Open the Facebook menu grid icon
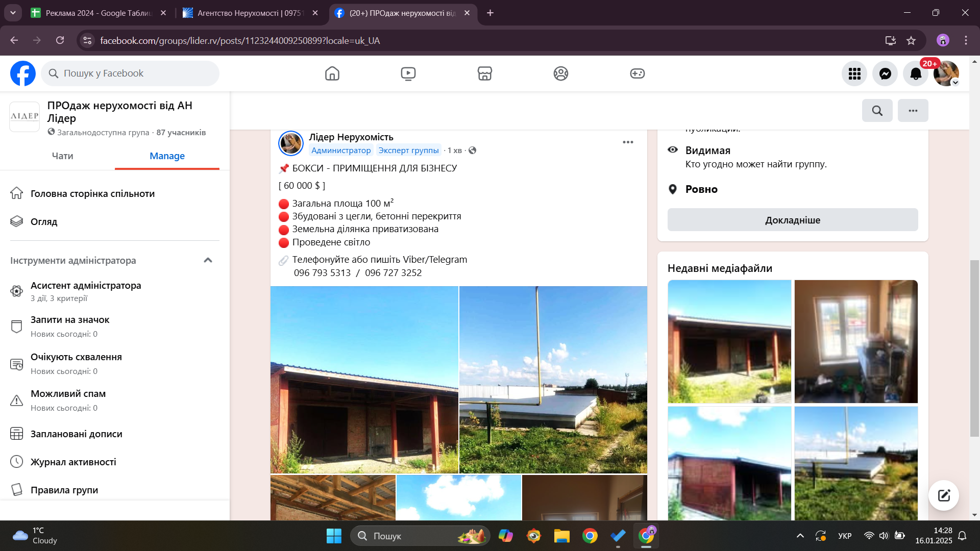 (x=854, y=73)
